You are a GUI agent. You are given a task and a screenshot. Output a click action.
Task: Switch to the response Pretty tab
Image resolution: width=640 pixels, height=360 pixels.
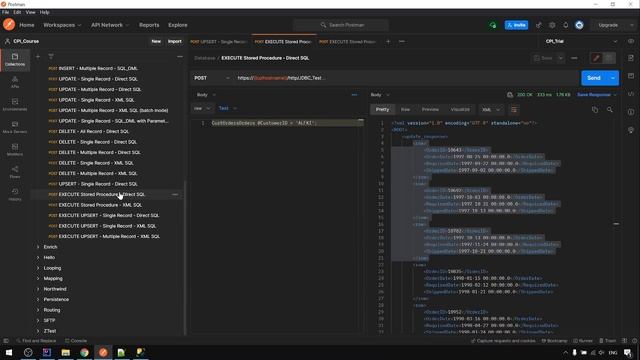point(382,110)
